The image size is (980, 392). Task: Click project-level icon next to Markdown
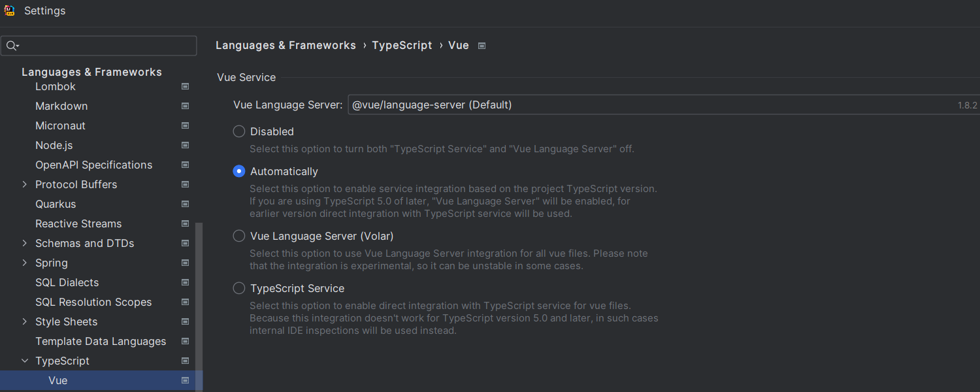point(185,106)
